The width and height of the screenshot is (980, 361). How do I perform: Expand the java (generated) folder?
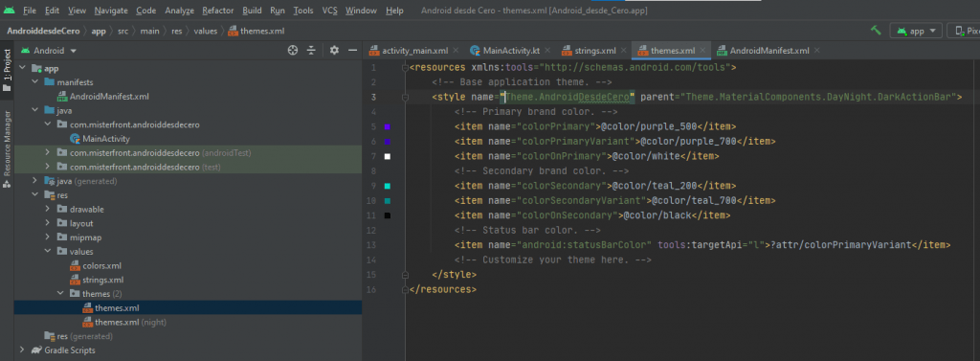[35, 181]
